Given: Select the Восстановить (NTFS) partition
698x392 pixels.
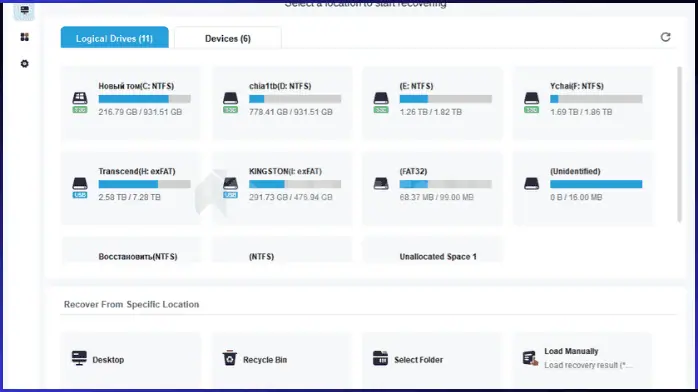Looking at the screenshot, I should (x=130, y=251).
